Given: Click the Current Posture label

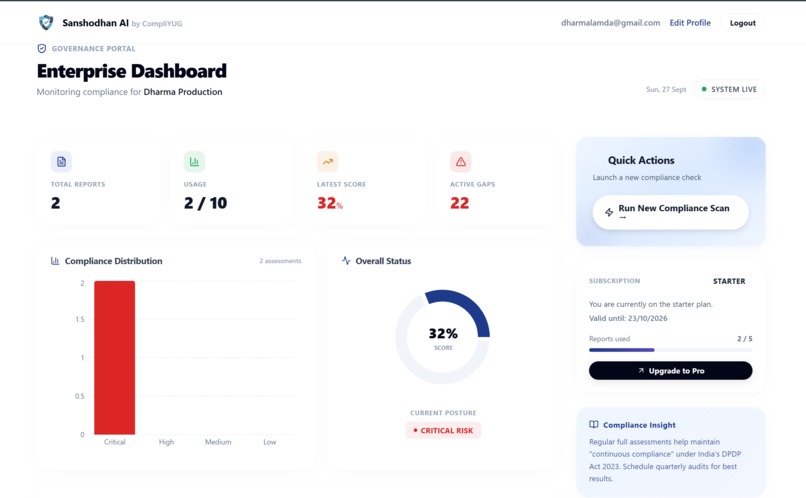Looking at the screenshot, I should coord(443,413).
